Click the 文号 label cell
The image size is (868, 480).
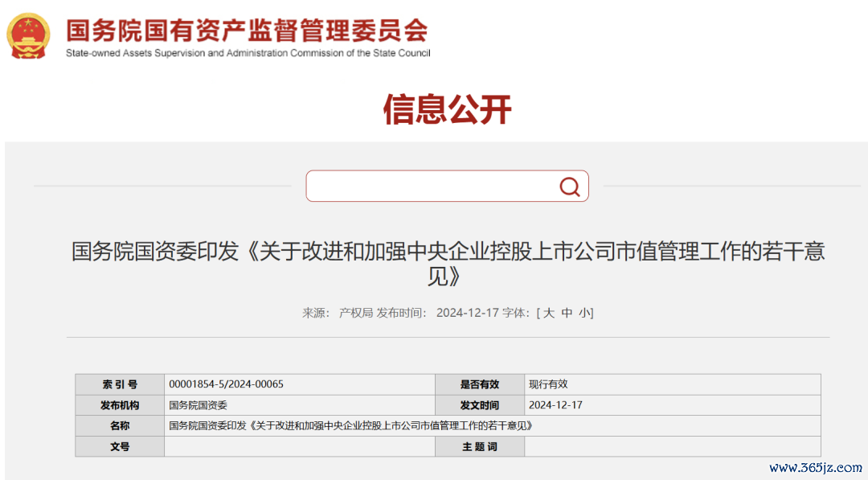click(x=120, y=446)
